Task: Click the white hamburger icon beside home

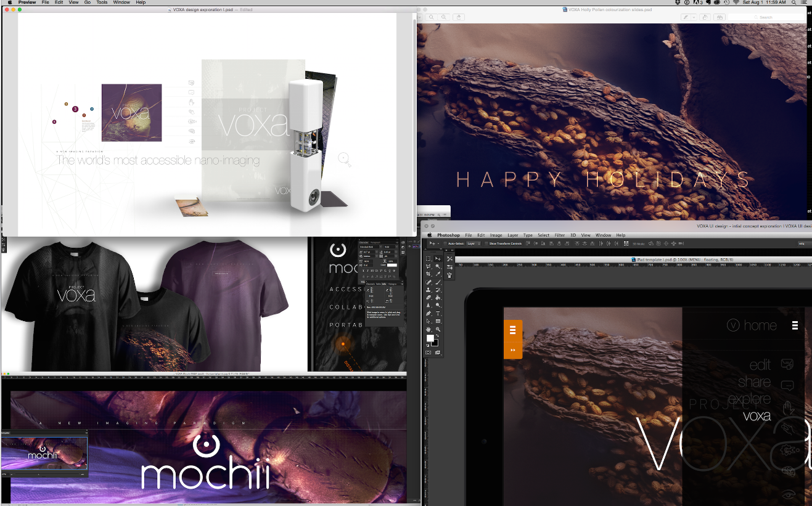Action: 795,325
